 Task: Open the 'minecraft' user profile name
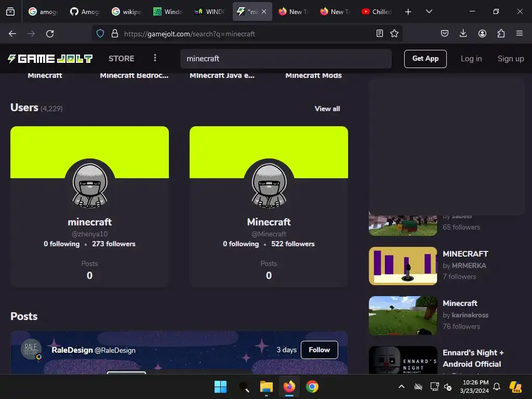[89, 222]
